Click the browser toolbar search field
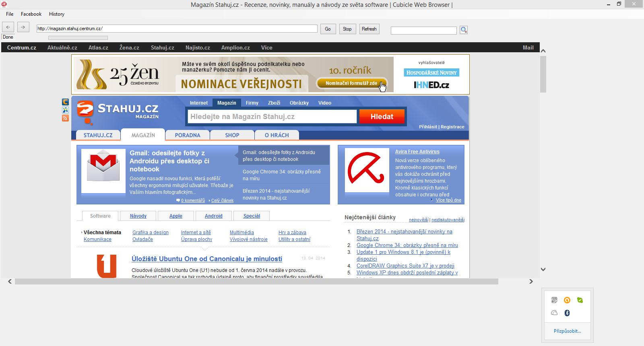Screen dimensions: 644x346 click(x=424, y=31)
